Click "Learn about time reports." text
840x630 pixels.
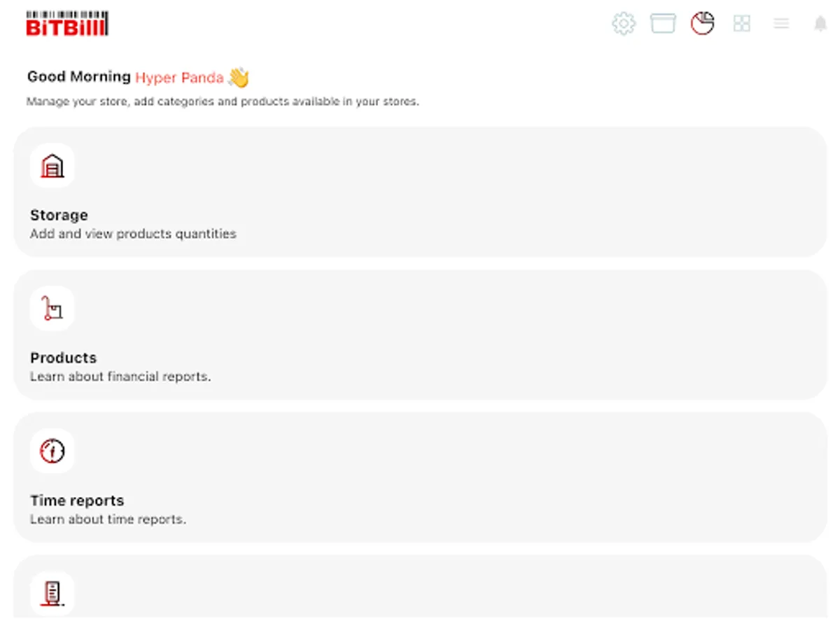tap(108, 519)
